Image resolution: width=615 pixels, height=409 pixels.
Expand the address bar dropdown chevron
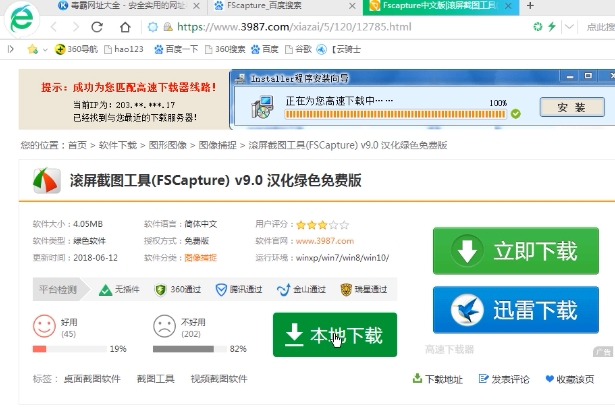pyautogui.click(x=569, y=27)
